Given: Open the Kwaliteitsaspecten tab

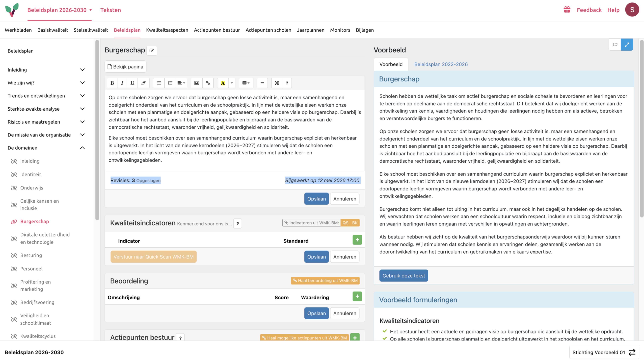Looking at the screenshot, I should 167,30.
